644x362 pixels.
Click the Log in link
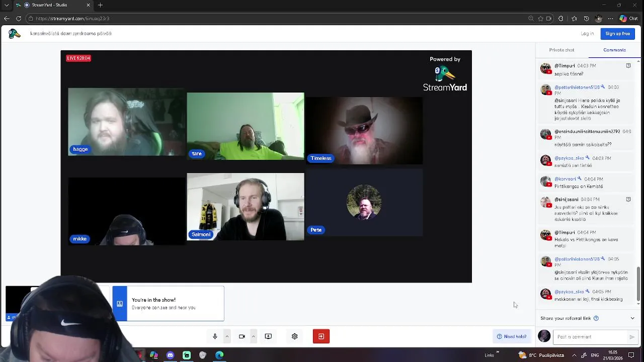click(587, 34)
